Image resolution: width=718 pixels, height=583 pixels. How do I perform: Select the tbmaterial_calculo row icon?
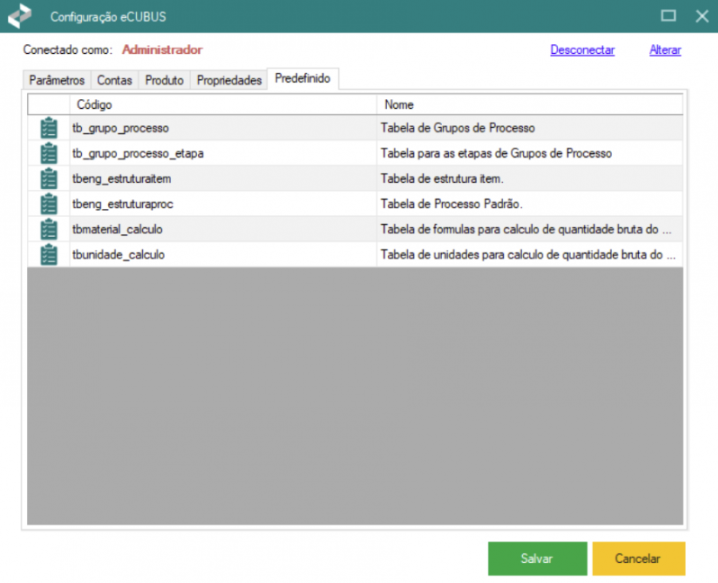[49, 229]
